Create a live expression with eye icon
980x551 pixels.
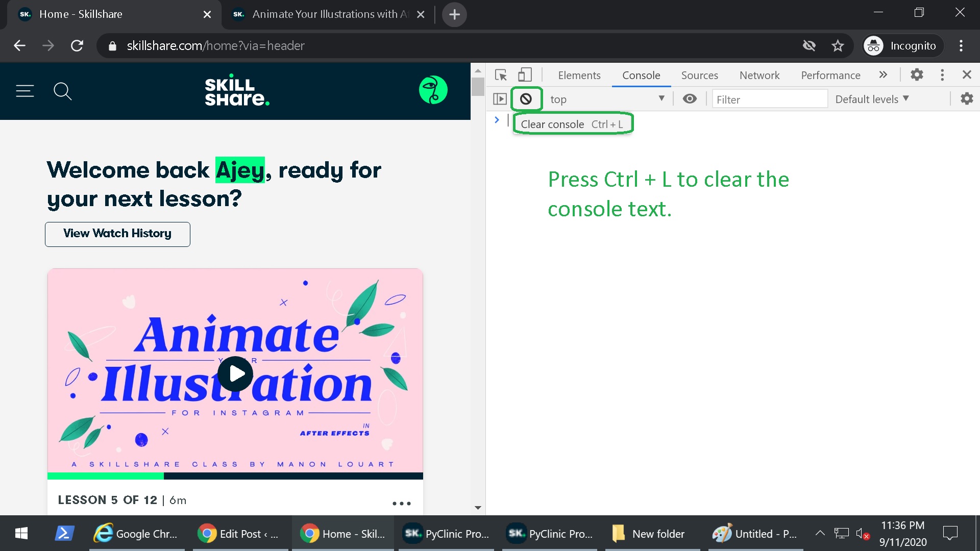click(x=690, y=99)
